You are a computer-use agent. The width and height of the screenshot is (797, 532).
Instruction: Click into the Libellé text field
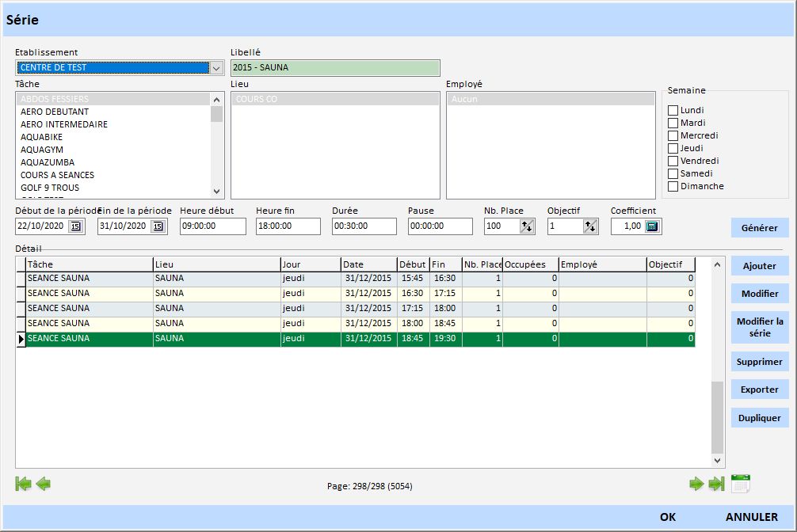[335, 68]
